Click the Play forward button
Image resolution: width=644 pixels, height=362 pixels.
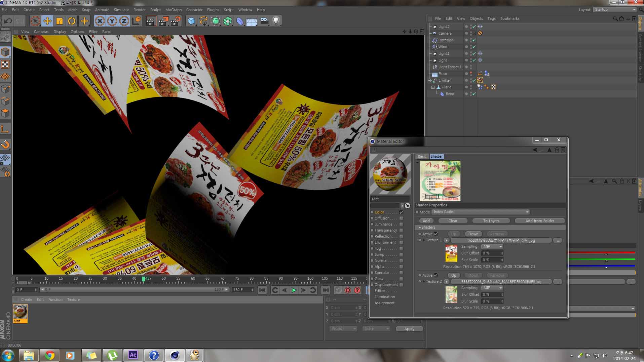tap(294, 290)
